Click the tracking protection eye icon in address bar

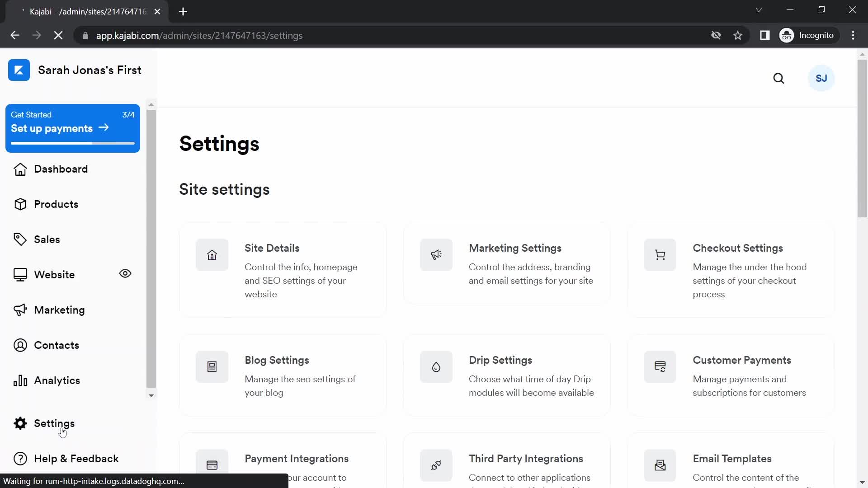[716, 35]
